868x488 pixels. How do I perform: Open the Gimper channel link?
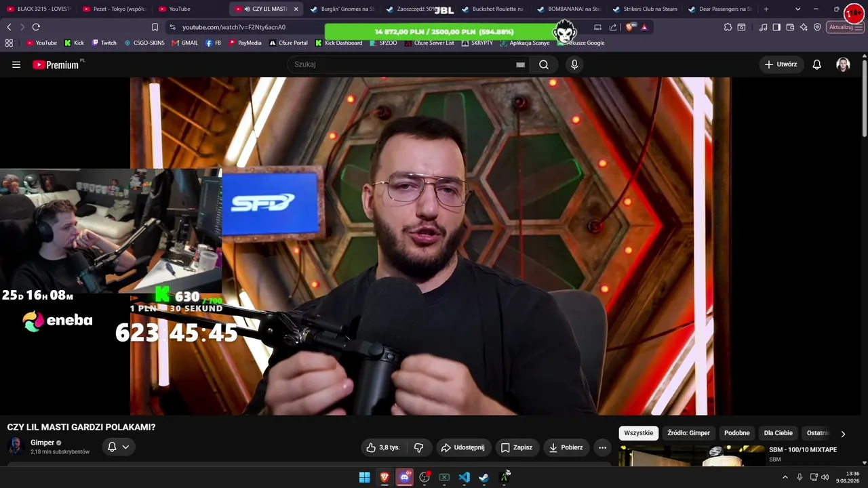[x=42, y=443]
